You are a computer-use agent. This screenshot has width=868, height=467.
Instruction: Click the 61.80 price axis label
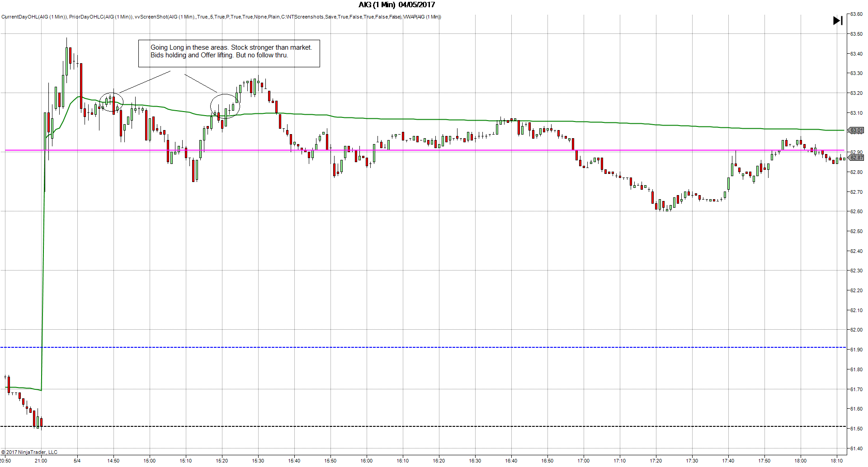coord(856,369)
